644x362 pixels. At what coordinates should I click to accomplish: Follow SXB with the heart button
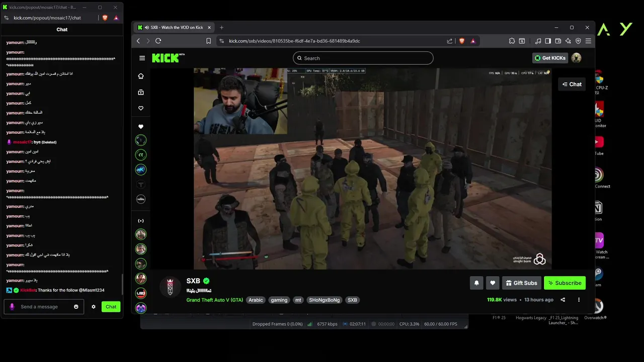pos(493,283)
